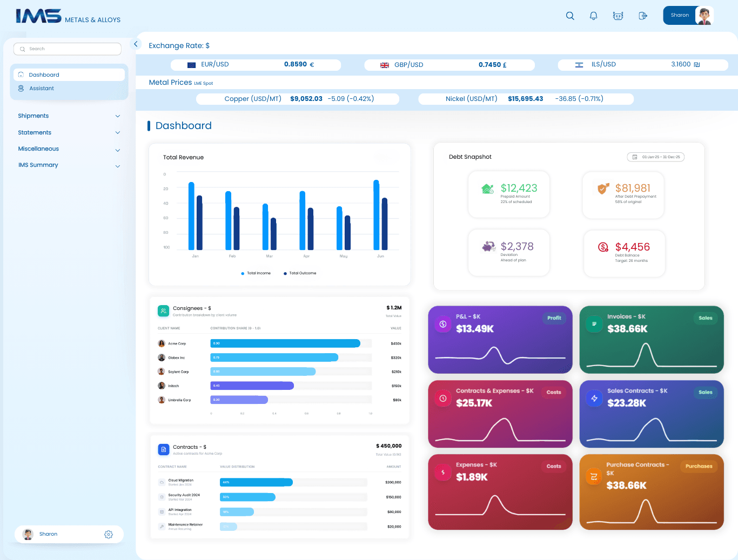Click the robot assistant icon in the header

point(618,16)
